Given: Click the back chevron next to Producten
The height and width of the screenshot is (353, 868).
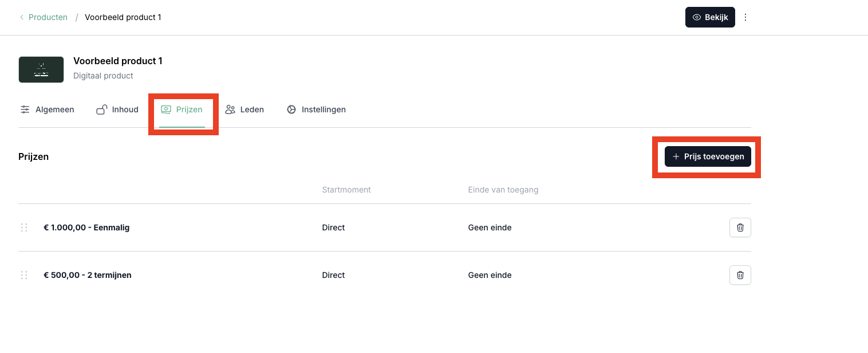Looking at the screenshot, I should pyautogui.click(x=22, y=17).
